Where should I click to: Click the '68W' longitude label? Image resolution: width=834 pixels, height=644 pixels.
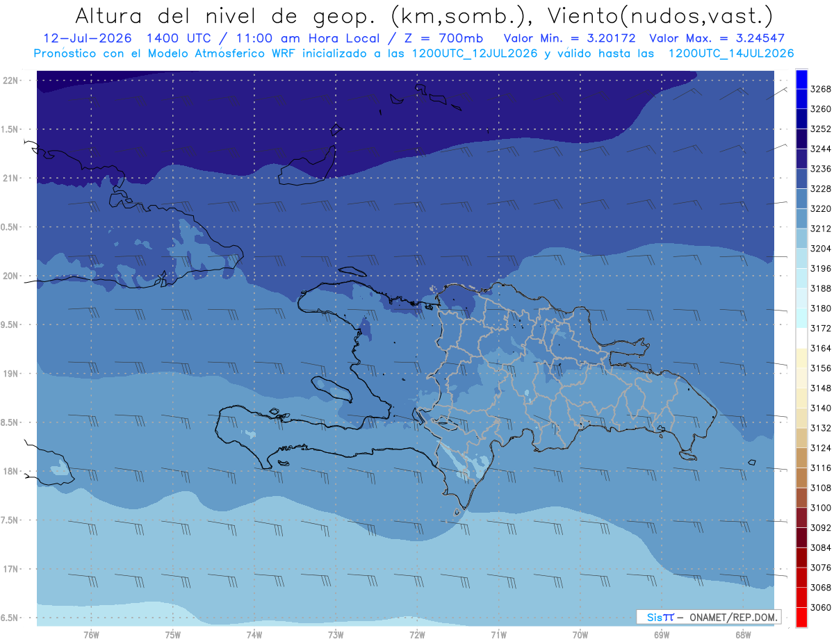(743, 635)
